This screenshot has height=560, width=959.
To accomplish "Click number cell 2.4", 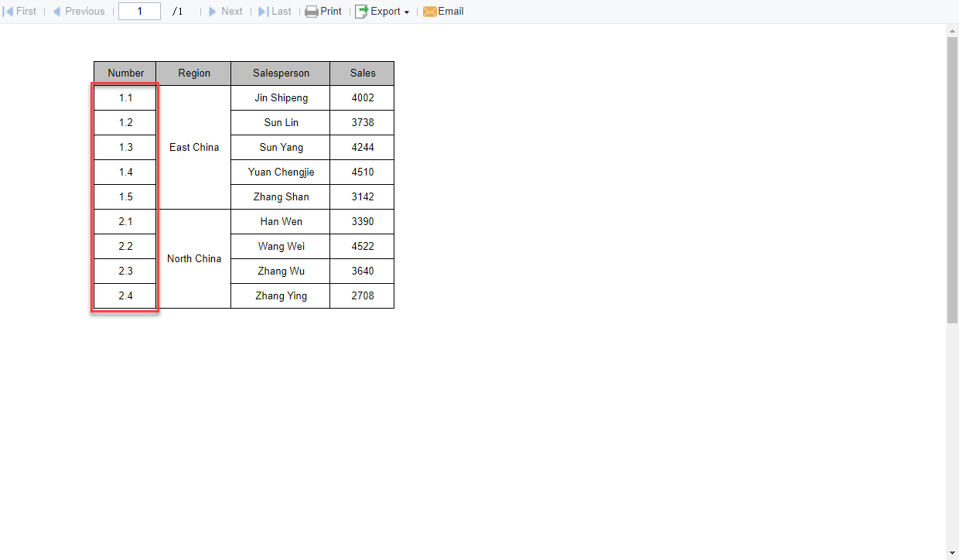I will coord(125,296).
